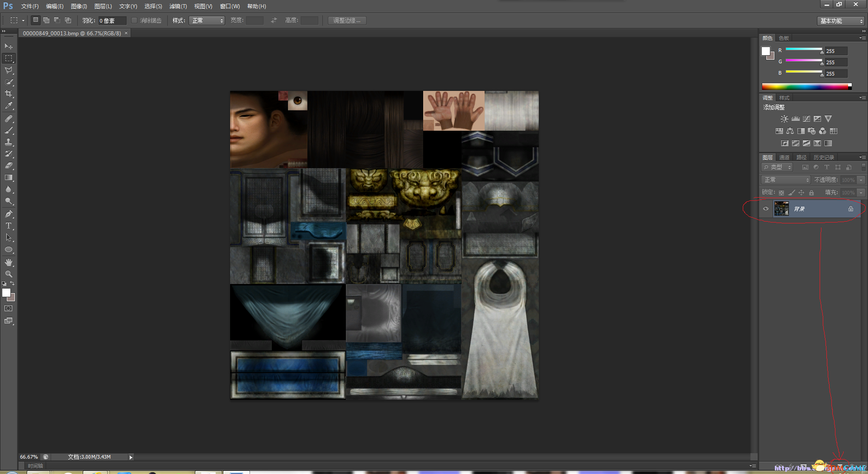This screenshot has height=474, width=868.
Task: Open the 基本功能 workspace dropdown
Action: click(x=840, y=21)
